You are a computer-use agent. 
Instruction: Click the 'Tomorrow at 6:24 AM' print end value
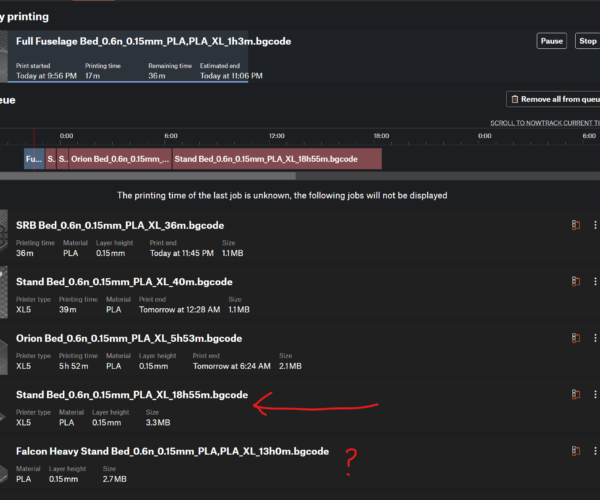coord(232,366)
